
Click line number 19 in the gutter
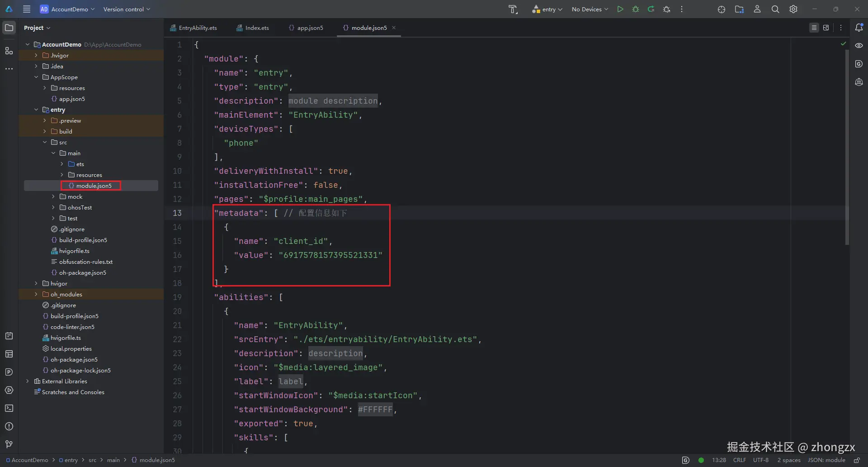177,297
